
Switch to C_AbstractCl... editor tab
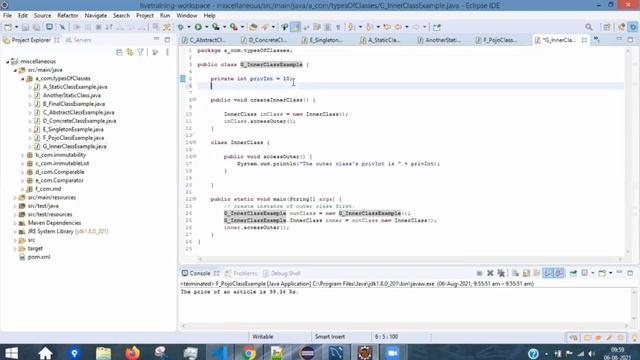click(x=204, y=40)
